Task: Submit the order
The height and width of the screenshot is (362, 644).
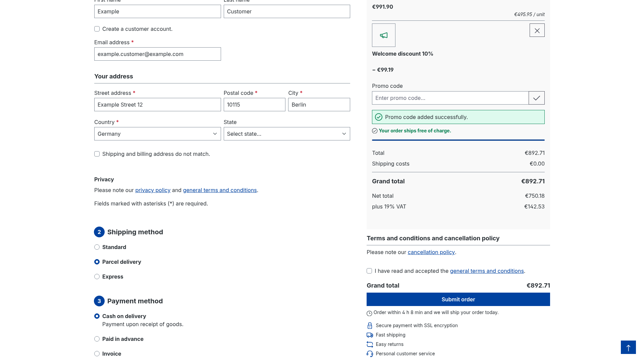Action: (458, 299)
